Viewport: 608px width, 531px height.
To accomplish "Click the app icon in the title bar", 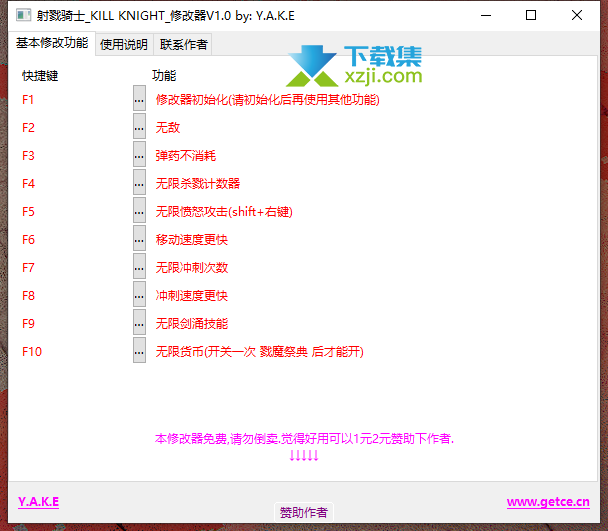I will (23, 16).
